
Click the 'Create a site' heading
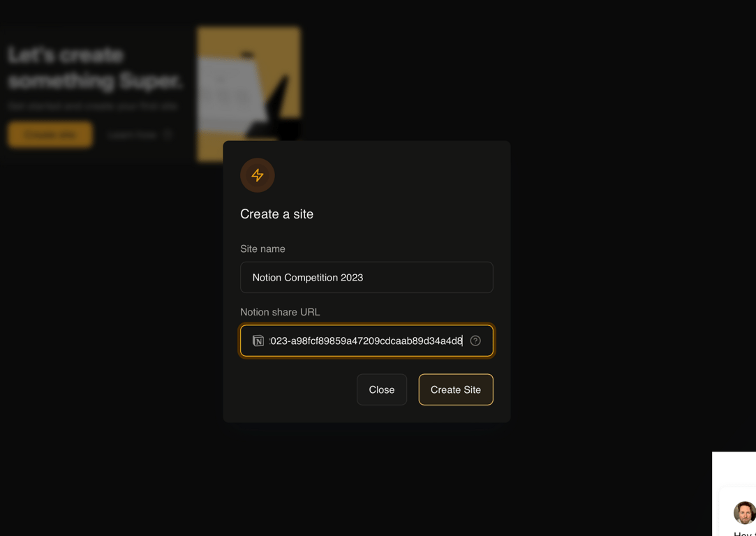(x=276, y=214)
